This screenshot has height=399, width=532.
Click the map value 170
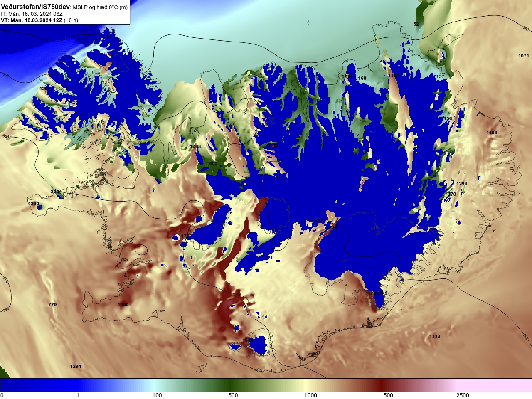[452, 194]
